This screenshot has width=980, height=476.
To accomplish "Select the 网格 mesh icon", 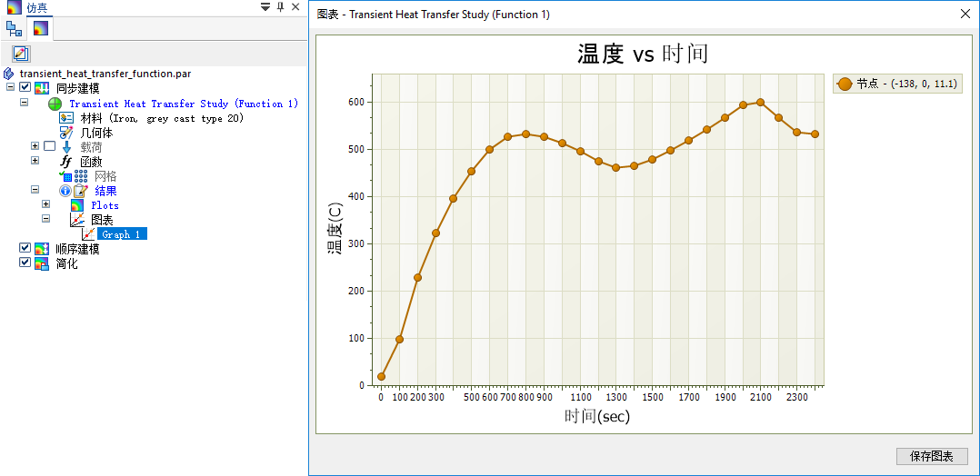I will 80,176.
